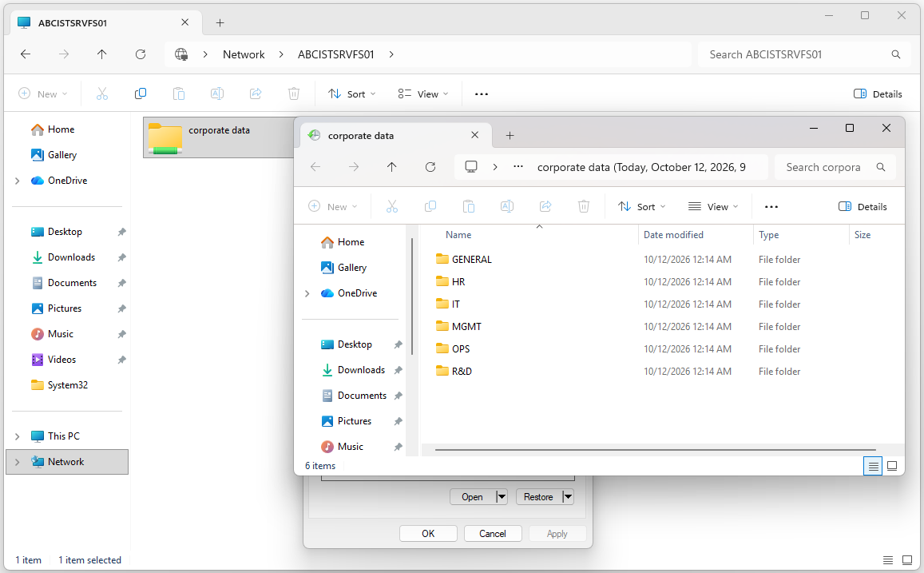
Task: Open the dropdown arrow next to Open
Action: pyautogui.click(x=502, y=497)
